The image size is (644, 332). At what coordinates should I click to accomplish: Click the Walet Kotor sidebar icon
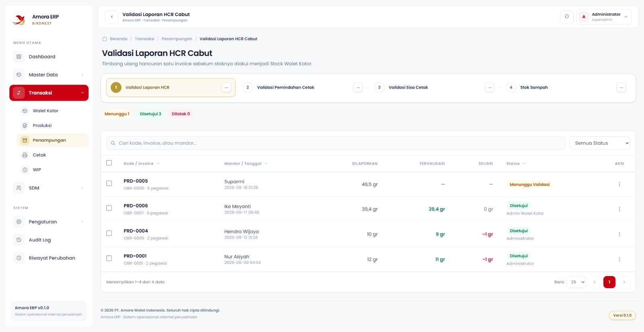pyautogui.click(x=25, y=111)
